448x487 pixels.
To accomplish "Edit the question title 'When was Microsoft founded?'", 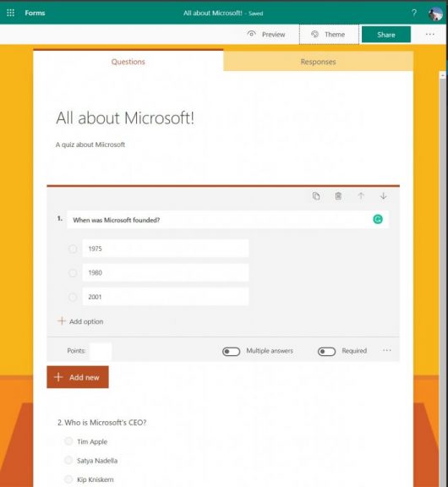I will (227, 220).
